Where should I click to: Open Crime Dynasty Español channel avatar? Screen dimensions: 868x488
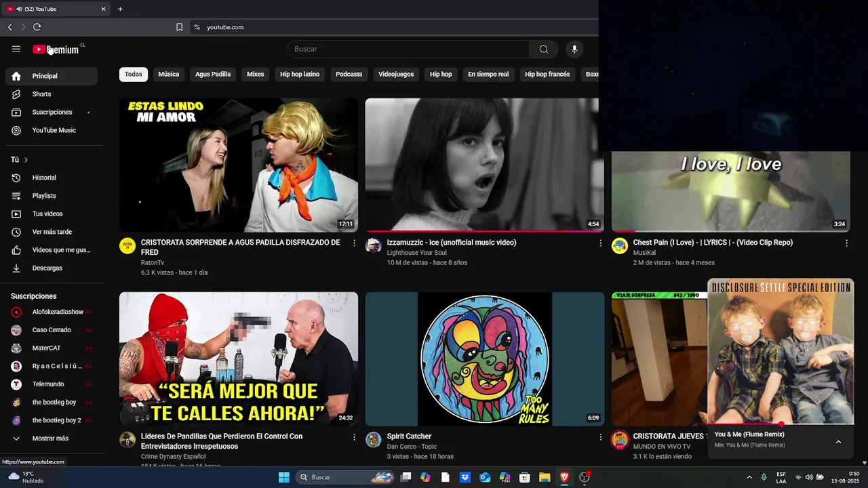127,439
